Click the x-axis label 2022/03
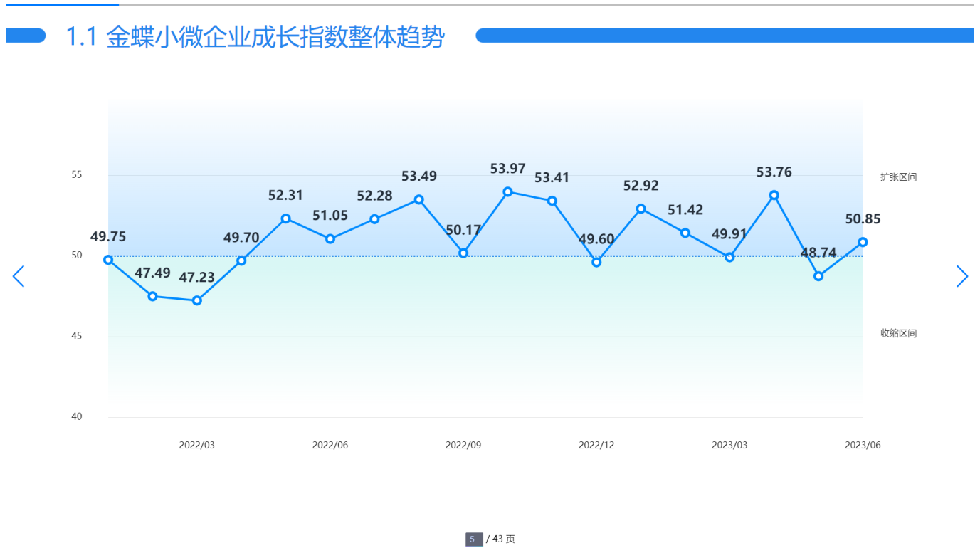 coord(197,445)
